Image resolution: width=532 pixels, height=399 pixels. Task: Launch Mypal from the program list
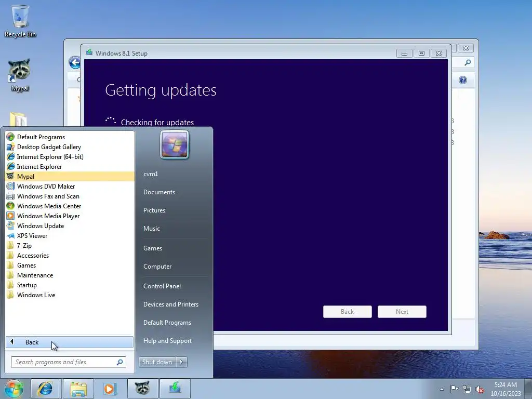point(70,177)
